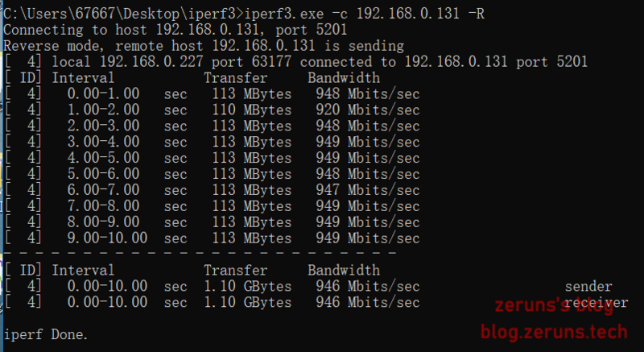
Task: Click the 192.168.0.131 address in the command line
Action: point(408,14)
